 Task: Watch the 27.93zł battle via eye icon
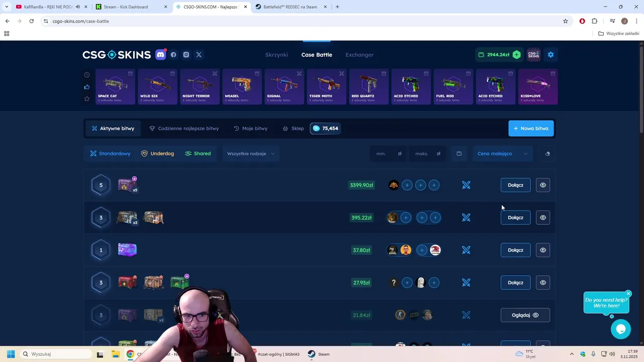point(543,283)
